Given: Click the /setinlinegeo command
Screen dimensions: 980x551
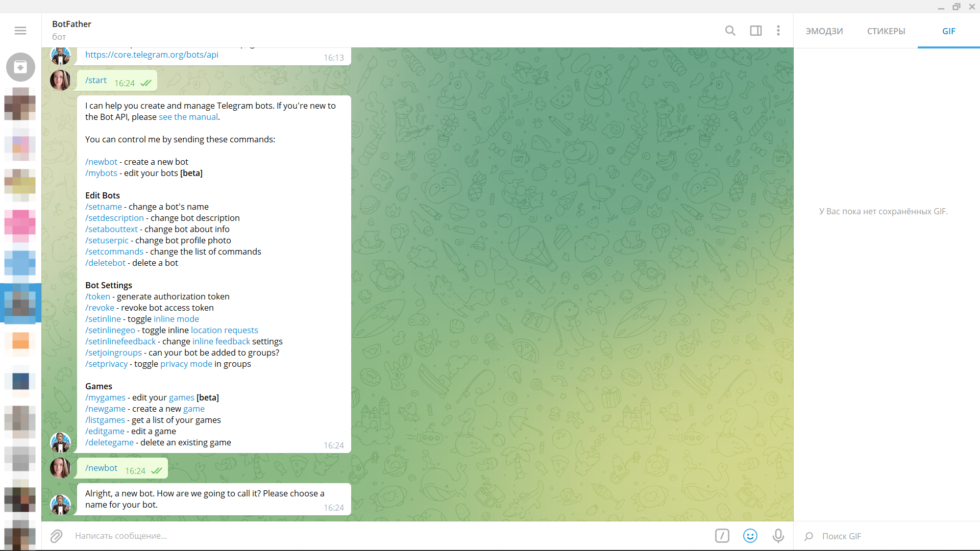Looking at the screenshot, I should pos(110,330).
